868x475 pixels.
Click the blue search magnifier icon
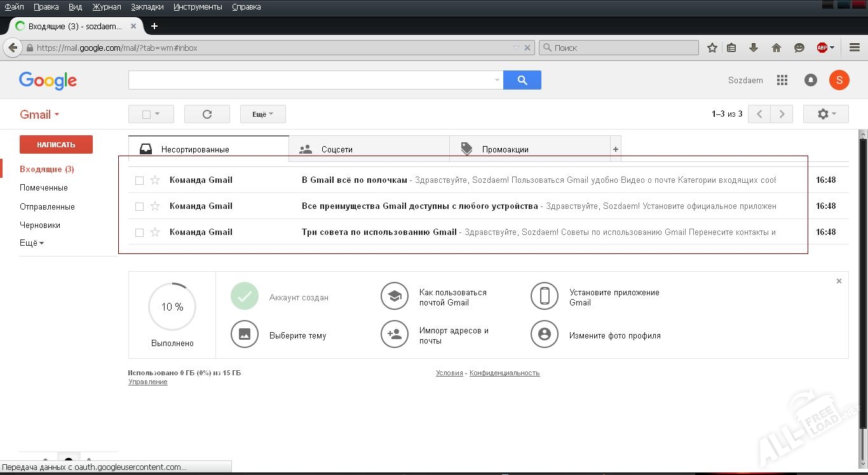pos(522,80)
